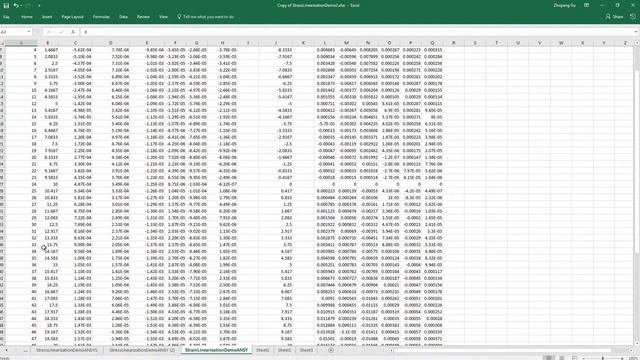Viewport: 640px width, 360px height.
Task: Click the Share button
Action: 614,17
